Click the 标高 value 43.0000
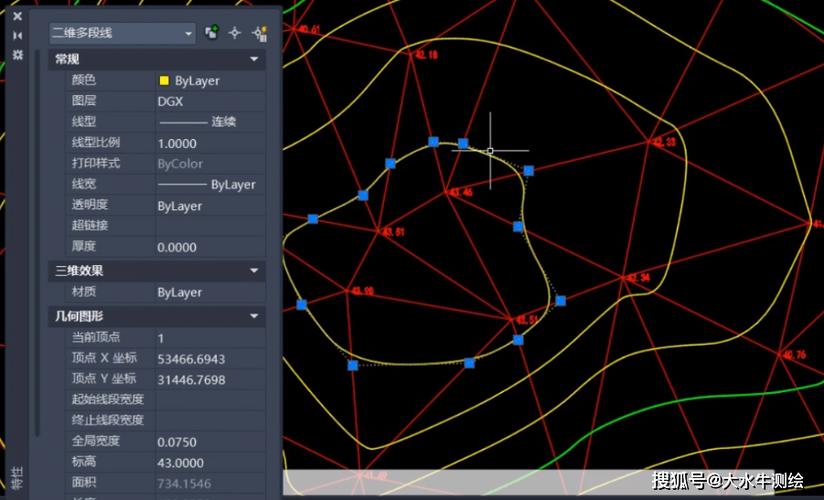This screenshot has height=500, width=824. [x=209, y=463]
